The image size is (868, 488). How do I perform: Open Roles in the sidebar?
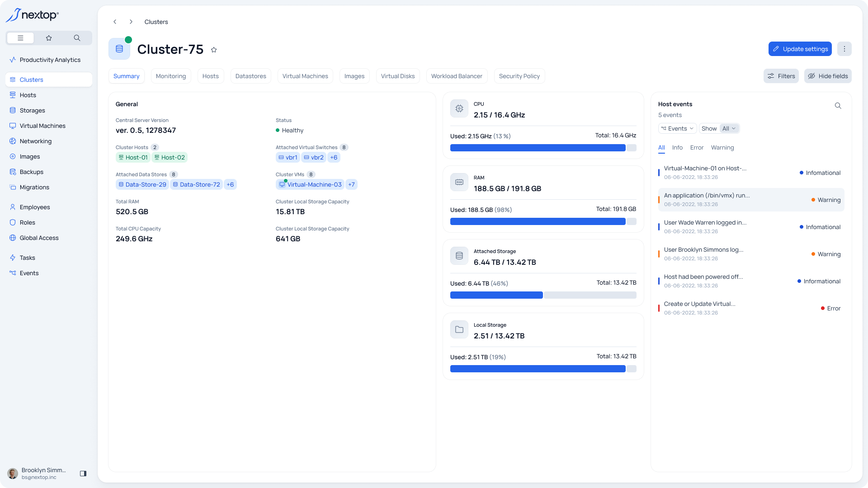click(49, 222)
